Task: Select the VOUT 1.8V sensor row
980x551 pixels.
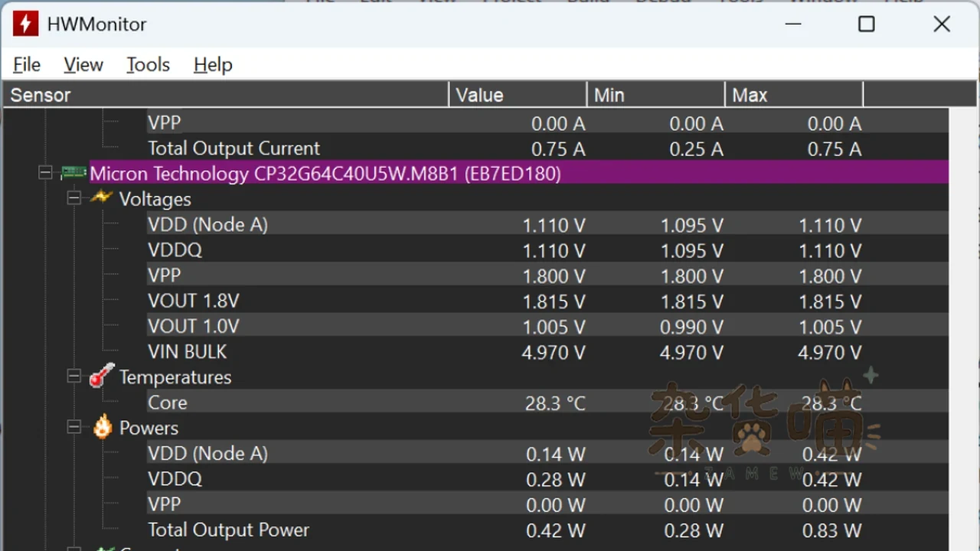Action: [x=547, y=301]
